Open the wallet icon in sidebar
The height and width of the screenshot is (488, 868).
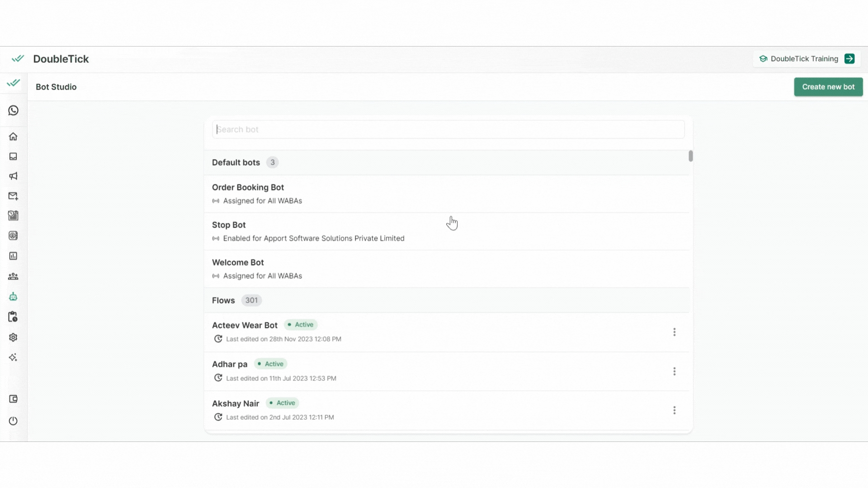coord(13,399)
